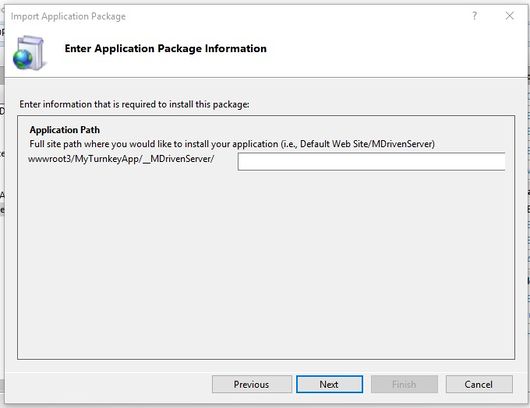Close the Import Application Package dialog
Image resolution: width=530 pixels, height=408 pixels.
pyautogui.click(x=509, y=16)
